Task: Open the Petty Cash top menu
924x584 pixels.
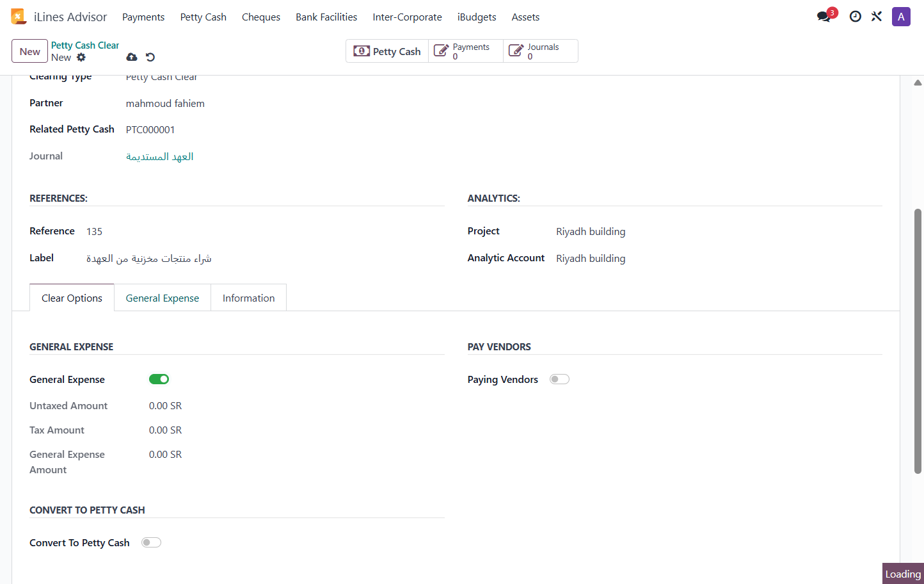Action: (203, 17)
